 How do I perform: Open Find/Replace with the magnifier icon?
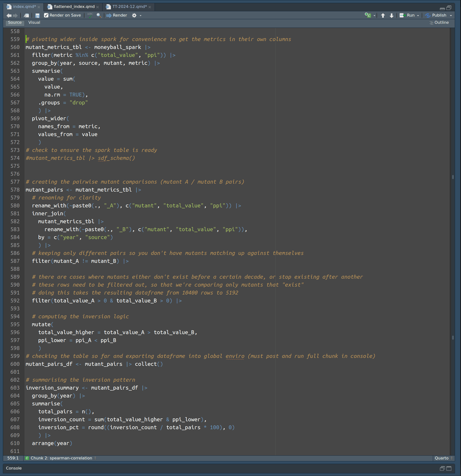coord(99,15)
